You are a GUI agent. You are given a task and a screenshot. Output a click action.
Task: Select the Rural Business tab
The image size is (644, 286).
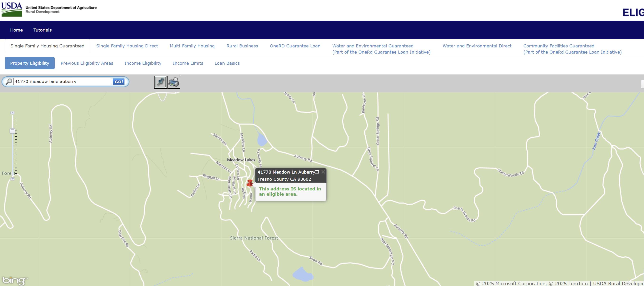(242, 46)
